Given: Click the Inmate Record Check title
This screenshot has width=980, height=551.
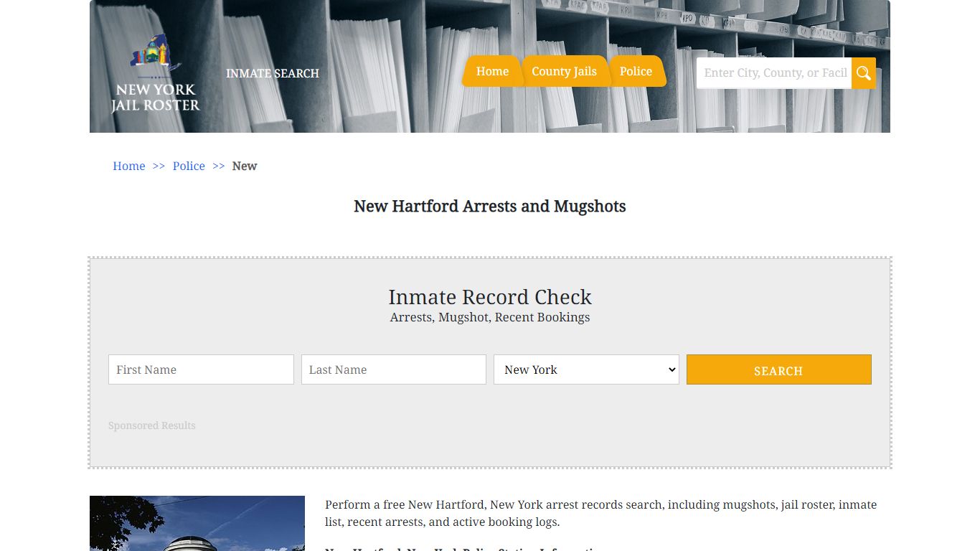Looking at the screenshot, I should [x=490, y=297].
